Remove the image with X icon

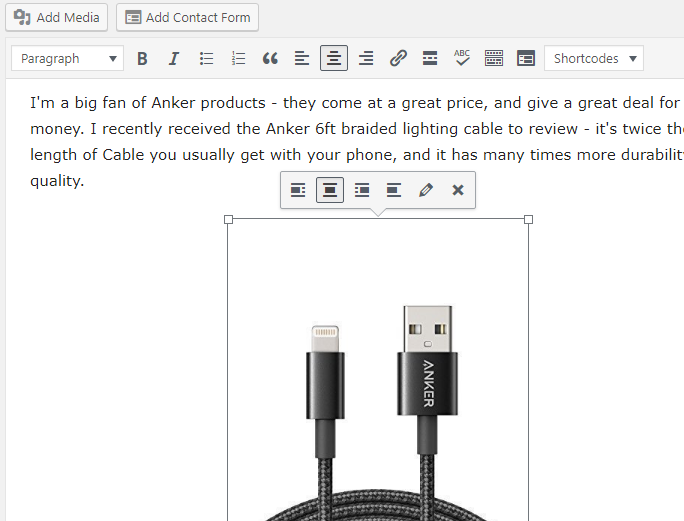pos(458,190)
